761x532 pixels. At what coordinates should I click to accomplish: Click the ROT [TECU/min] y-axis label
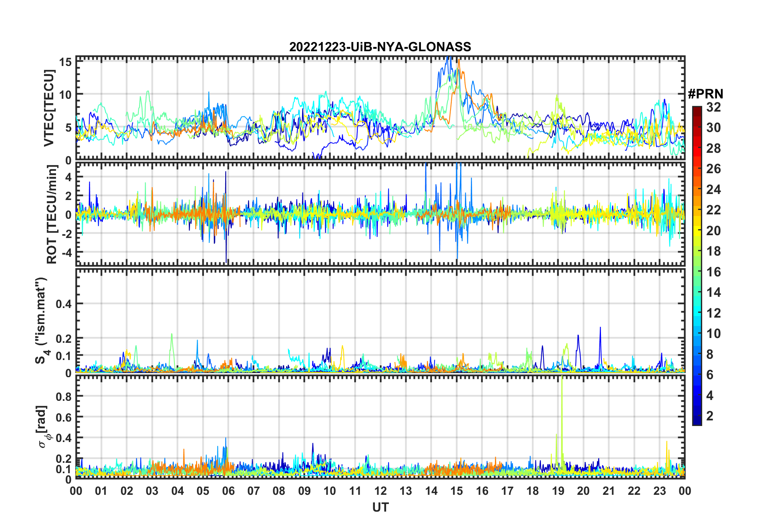click(52, 214)
